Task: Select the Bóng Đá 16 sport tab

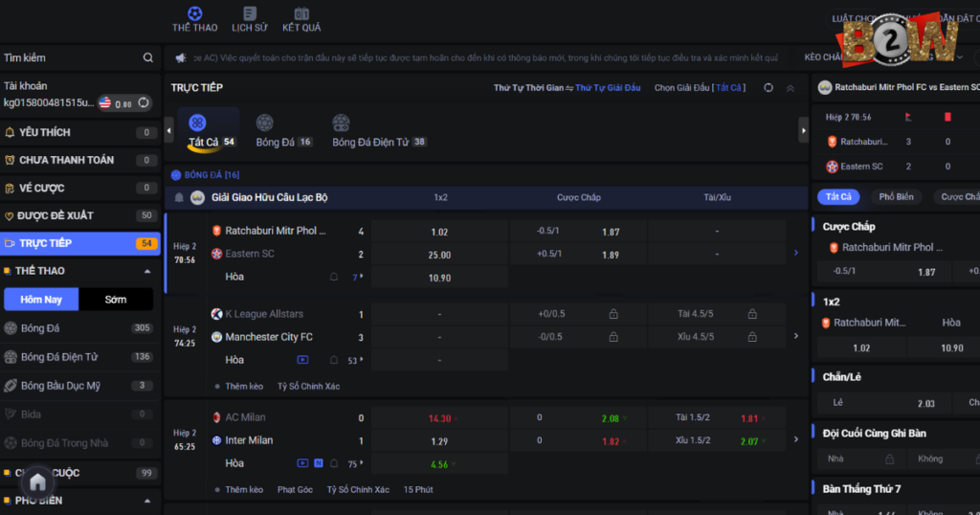Action: (x=283, y=131)
